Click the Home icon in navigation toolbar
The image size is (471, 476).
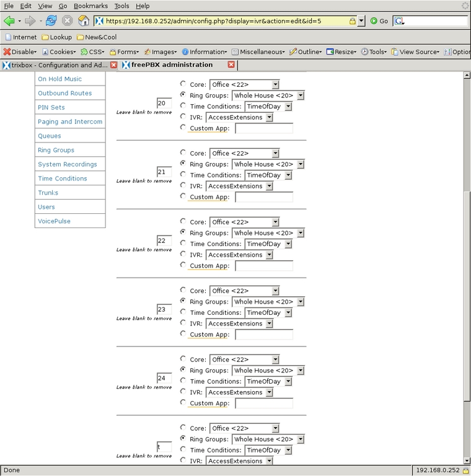tap(83, 20)
